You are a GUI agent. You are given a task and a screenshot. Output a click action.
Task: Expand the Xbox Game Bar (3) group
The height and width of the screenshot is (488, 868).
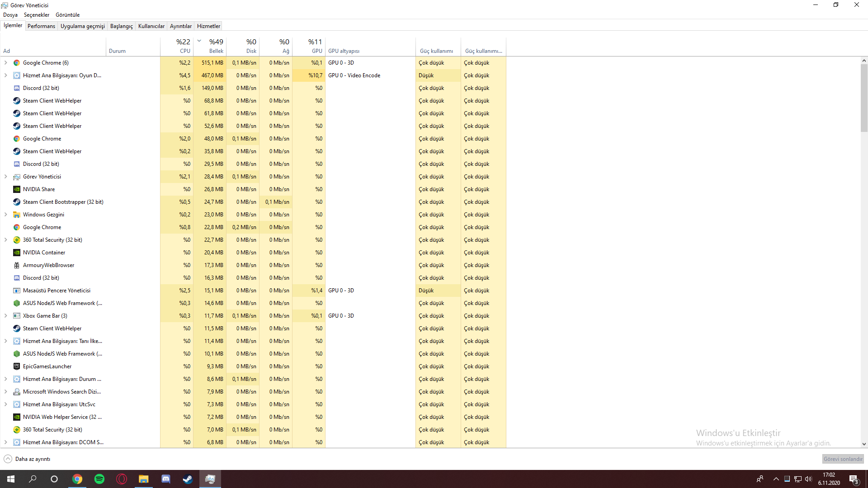5,316
